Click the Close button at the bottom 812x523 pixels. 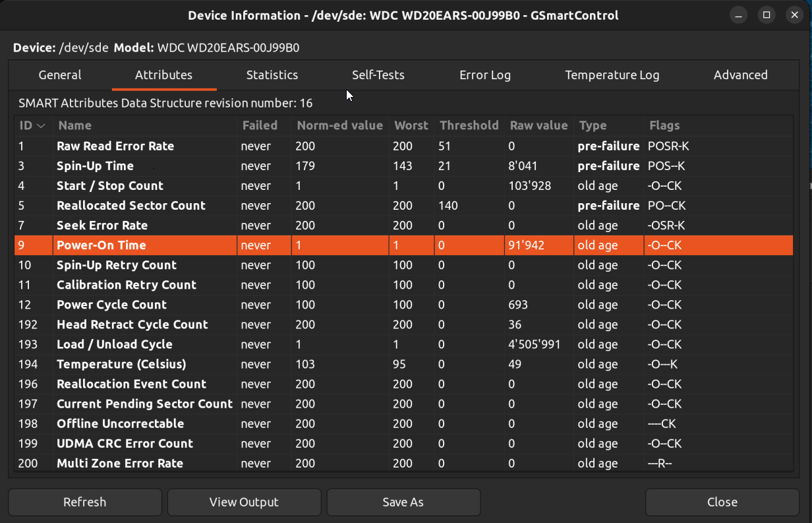coord(722,502)
